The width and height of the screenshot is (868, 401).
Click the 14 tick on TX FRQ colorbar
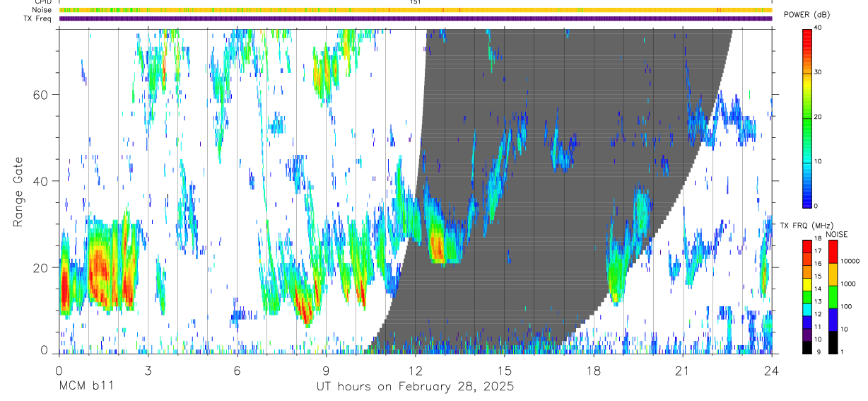[819, 289]
